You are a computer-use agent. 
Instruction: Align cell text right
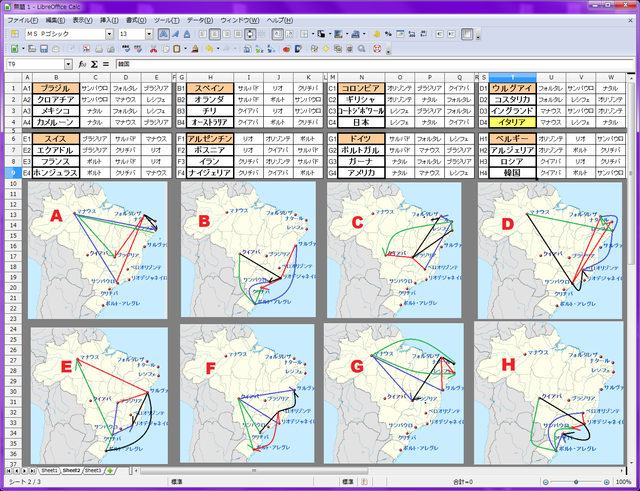coord(227,34)
